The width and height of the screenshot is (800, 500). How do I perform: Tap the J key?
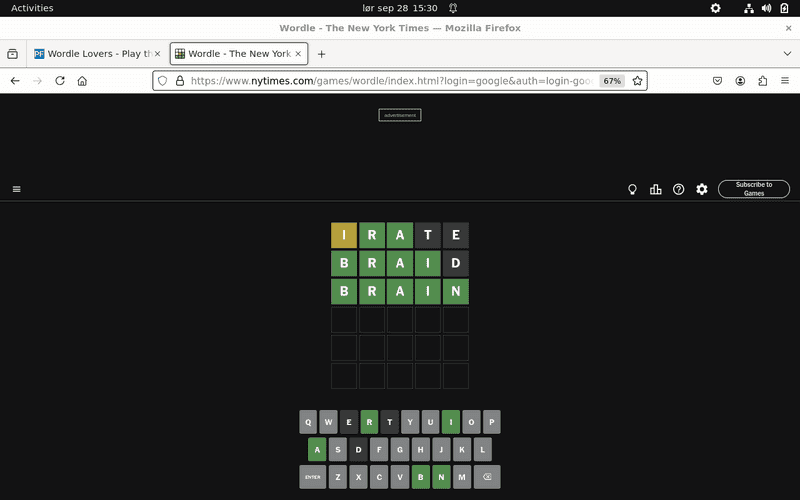(441, 449)
